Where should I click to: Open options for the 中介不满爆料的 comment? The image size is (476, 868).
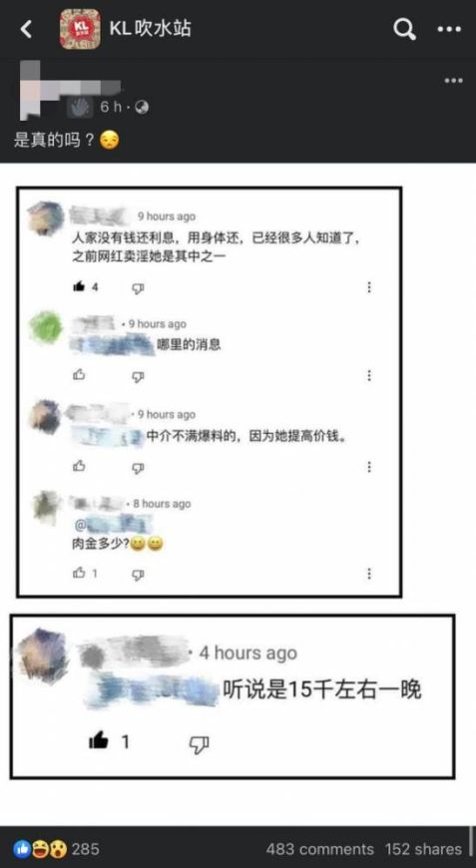point(369,467)
